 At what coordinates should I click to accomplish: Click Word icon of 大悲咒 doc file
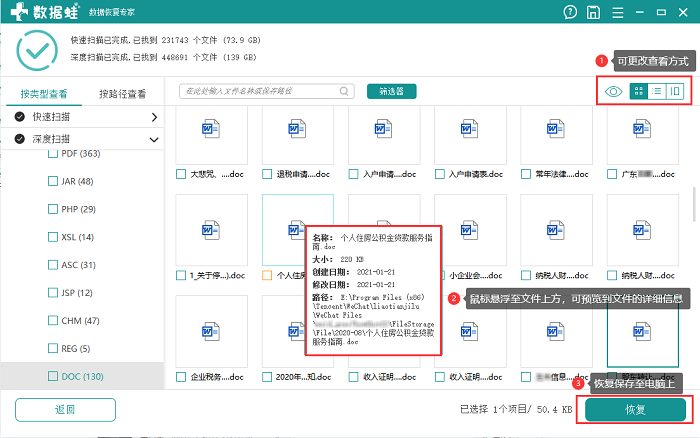pyautogui.click(x=211, y=129)
